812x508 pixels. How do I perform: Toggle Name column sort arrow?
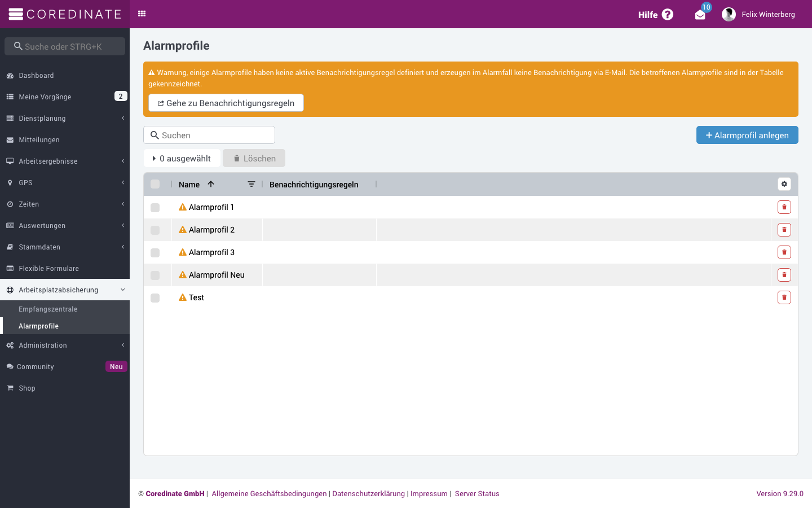[x=211, y=184]
